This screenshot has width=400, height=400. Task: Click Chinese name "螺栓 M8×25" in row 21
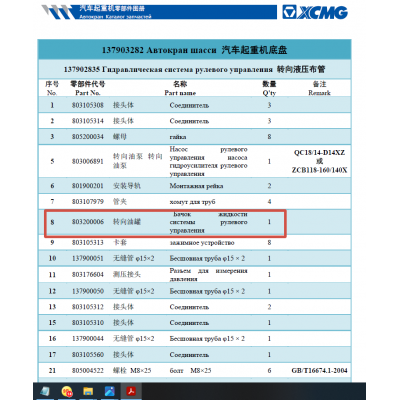point(132,370)
